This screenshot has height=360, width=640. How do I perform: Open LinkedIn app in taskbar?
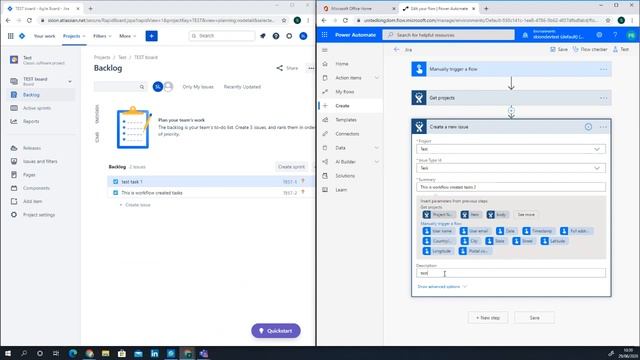(155, 353)
